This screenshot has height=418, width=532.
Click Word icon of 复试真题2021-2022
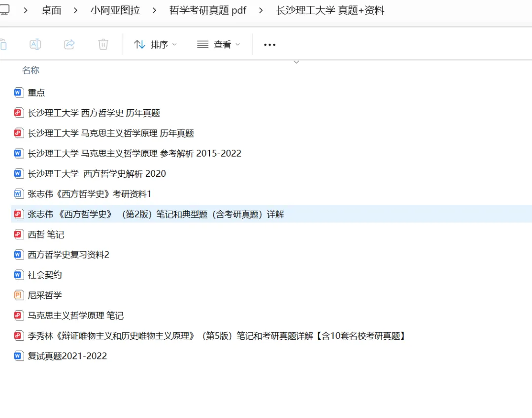[18, 356]
